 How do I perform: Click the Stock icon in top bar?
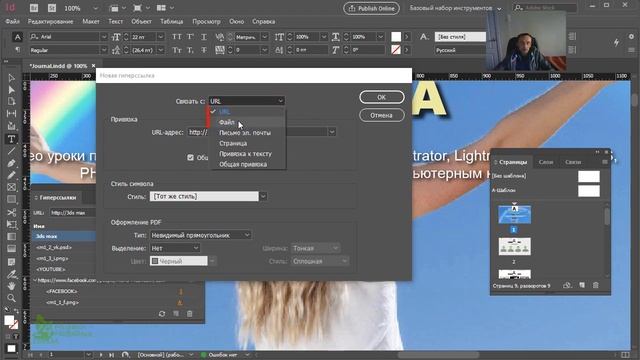(52, 8)
